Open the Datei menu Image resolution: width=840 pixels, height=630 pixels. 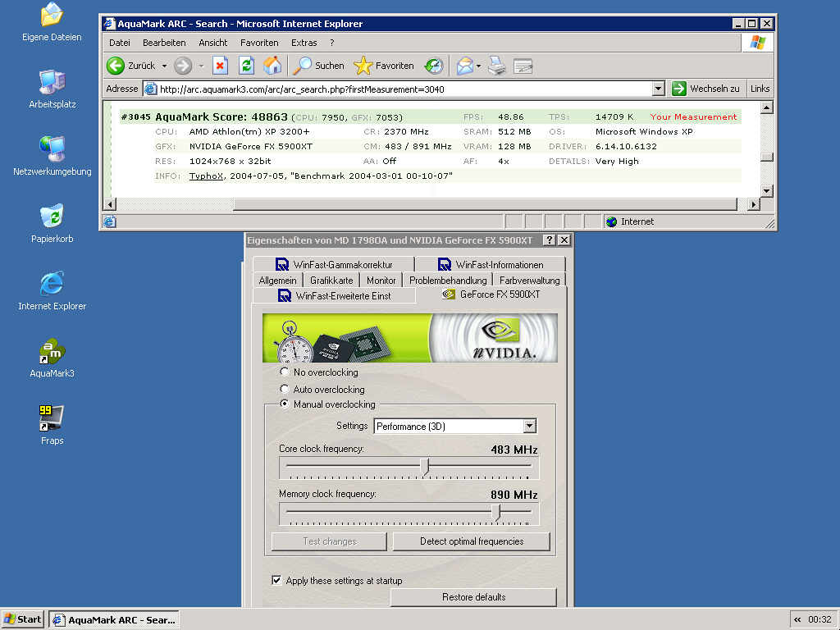pyautogui.click(x=120, y=43)
